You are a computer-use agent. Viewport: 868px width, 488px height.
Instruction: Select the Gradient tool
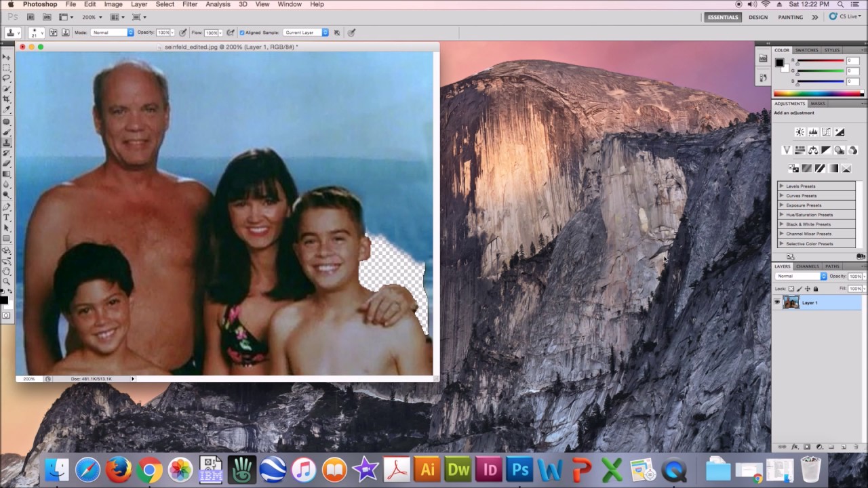click(x=7, y=174)
